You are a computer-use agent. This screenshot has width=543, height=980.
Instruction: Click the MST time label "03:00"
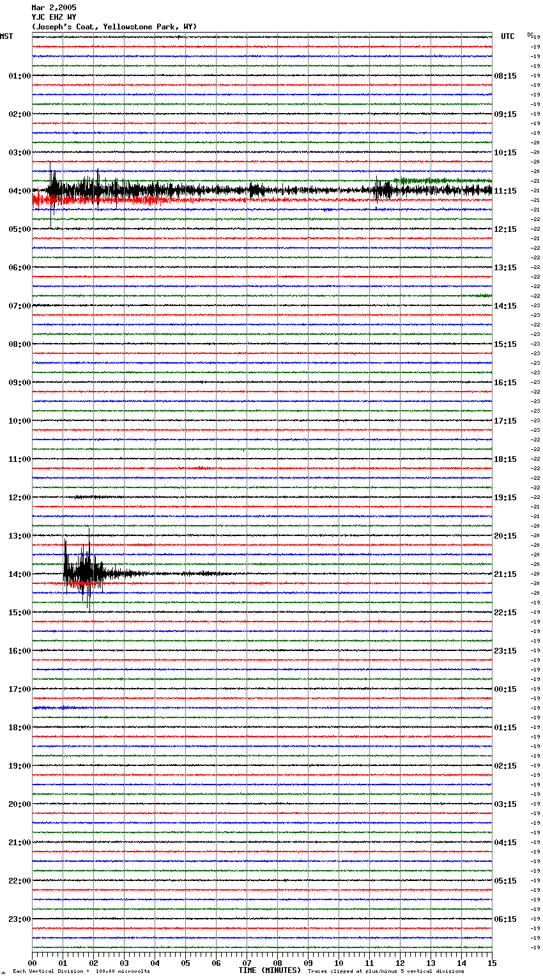(20, 153)
